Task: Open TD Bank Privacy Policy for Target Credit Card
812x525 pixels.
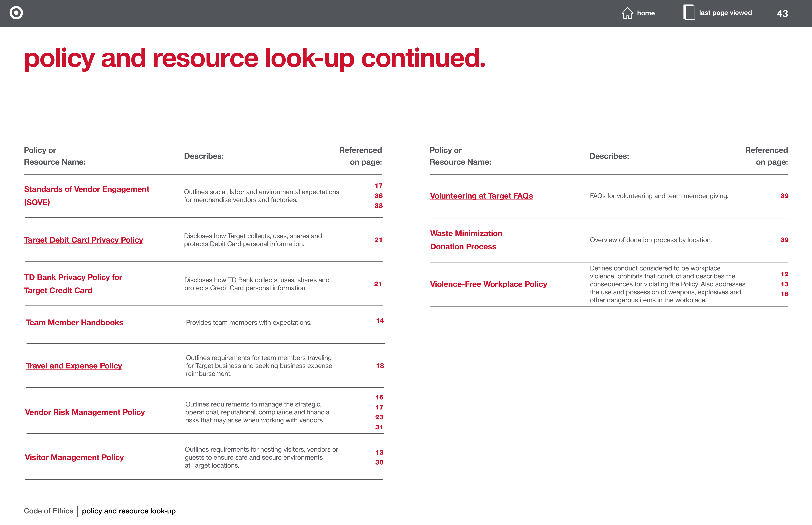Action: 73,284
